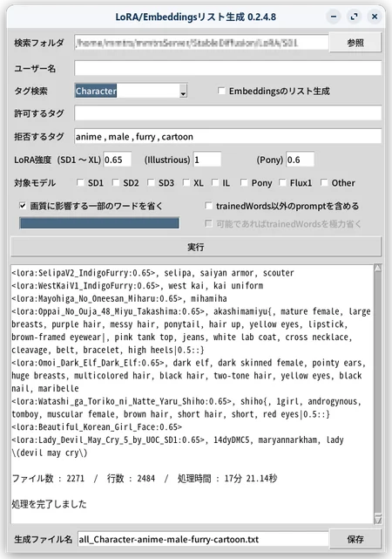
Task: Open the Character tag search dropdown
Action: click(183, 92)
